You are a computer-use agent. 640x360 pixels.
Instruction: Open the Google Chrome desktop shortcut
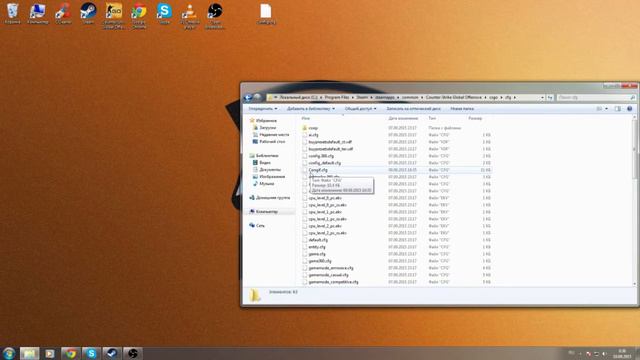pos(139,16)
